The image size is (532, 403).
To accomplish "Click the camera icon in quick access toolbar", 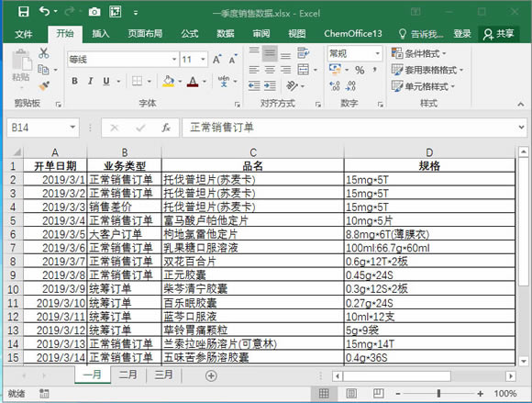I will point(94,12).
